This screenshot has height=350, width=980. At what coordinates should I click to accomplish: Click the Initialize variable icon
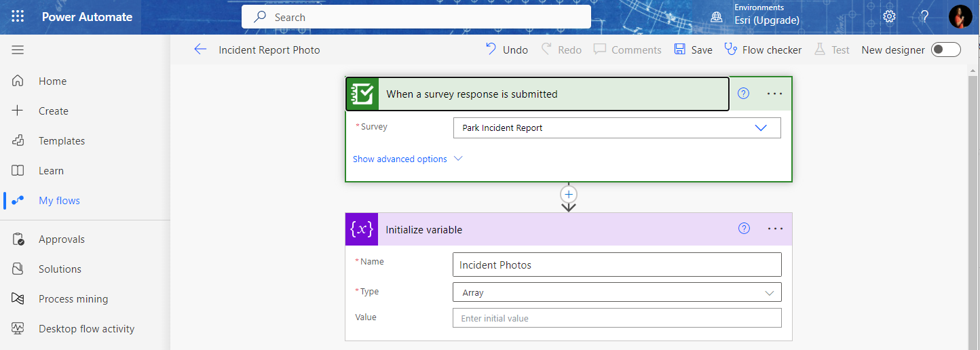tap(362, 229)
